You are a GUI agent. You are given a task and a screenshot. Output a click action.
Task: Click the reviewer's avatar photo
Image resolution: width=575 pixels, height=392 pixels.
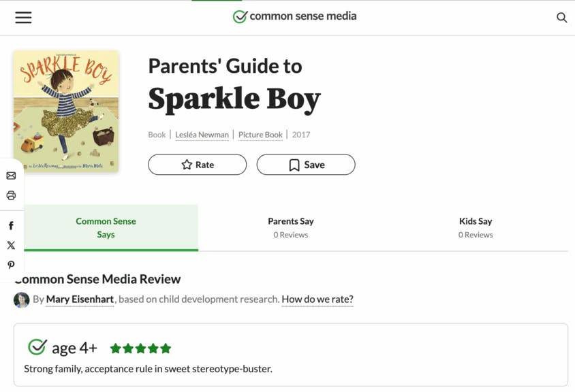pyautogui.click(x=22, y=299)
